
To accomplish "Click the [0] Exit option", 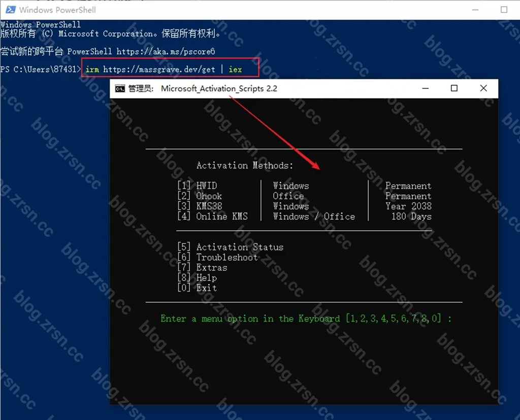I will click(x=198, y=288).
